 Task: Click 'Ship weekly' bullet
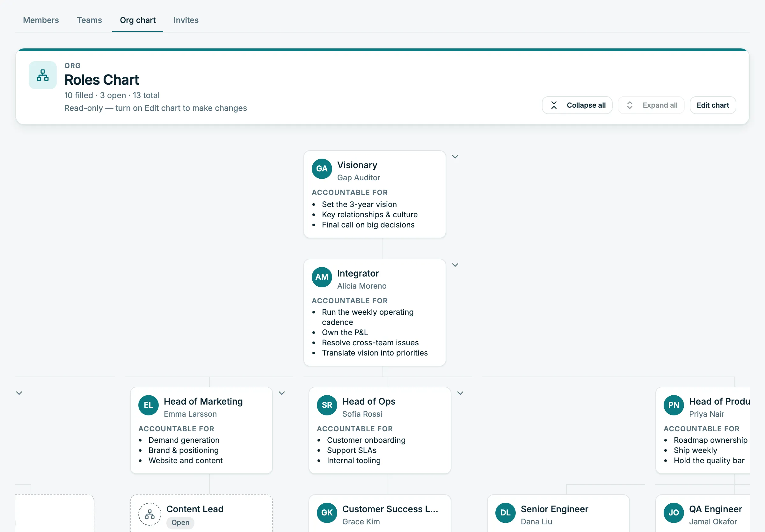click(x=696, y=450)
